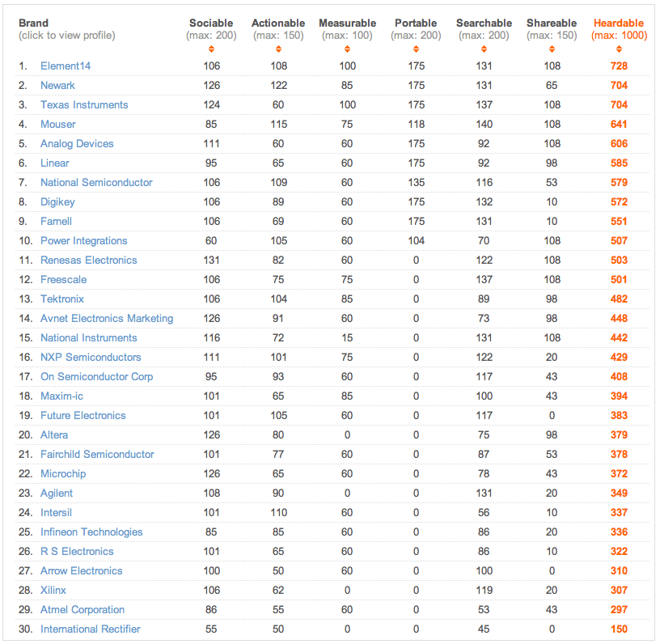View the Infineon Technologies profile
The height and width of the screenshot is (644, 660).
[91, 532]
